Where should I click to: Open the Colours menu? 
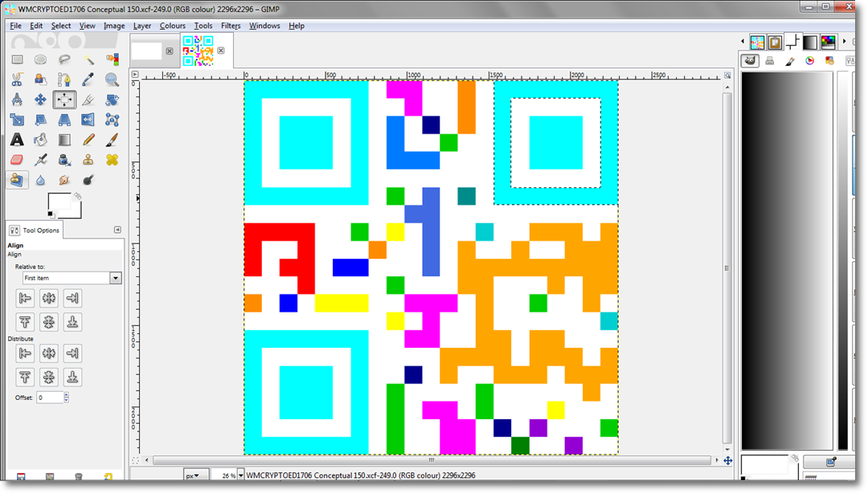pos(173,26)
